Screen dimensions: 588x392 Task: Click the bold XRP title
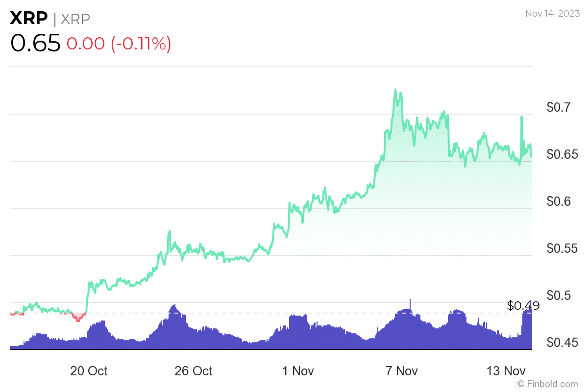[29, 19]
